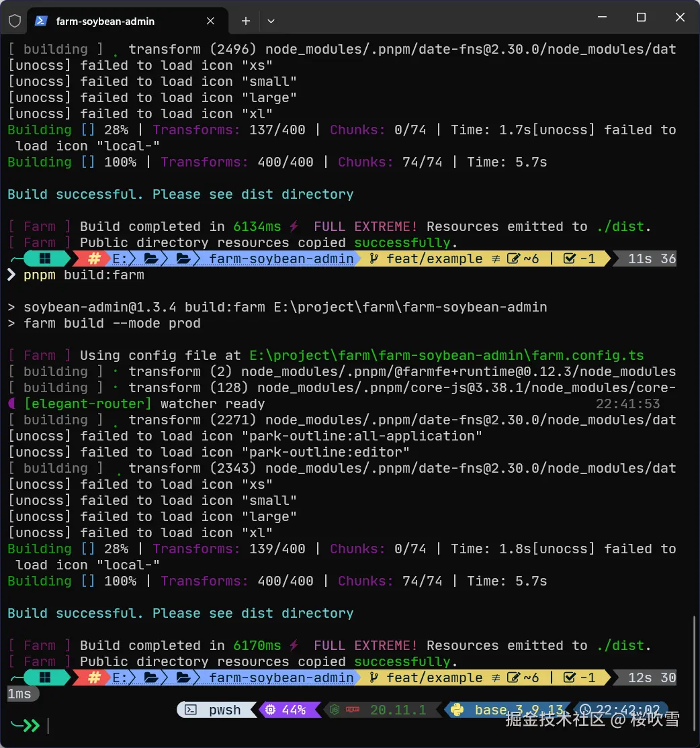The image size is (700, 748).
Task: Click the Windows logo segment in 11s prompt line
Action: [45, 259]
